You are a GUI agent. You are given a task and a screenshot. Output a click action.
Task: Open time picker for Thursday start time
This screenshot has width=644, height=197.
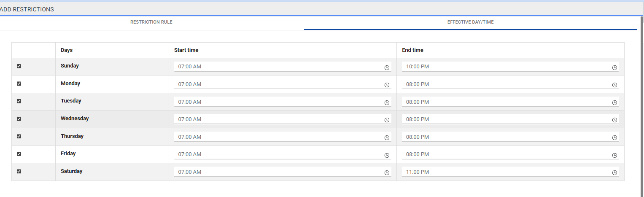pos(387,138)
